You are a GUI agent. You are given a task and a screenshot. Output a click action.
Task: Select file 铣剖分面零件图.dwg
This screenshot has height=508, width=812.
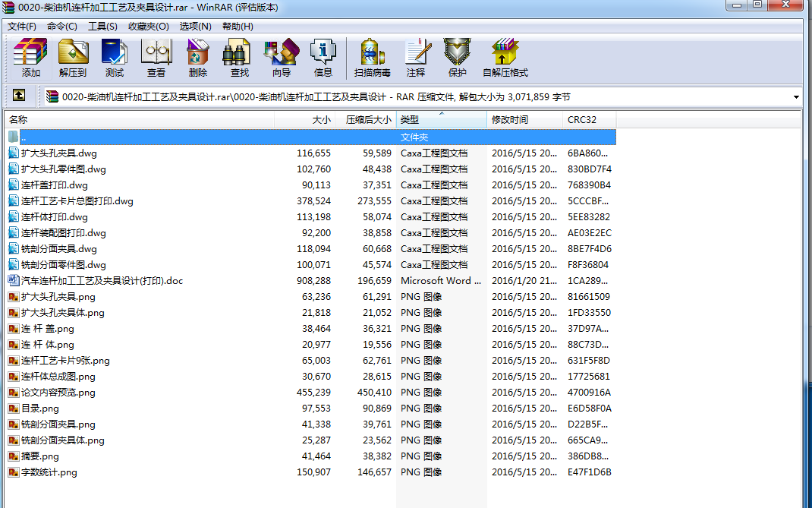point(63,265)
